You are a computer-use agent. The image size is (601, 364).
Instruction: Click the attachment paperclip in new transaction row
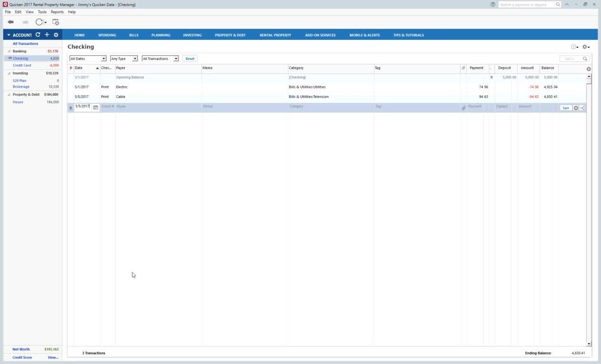click(464, 108)
